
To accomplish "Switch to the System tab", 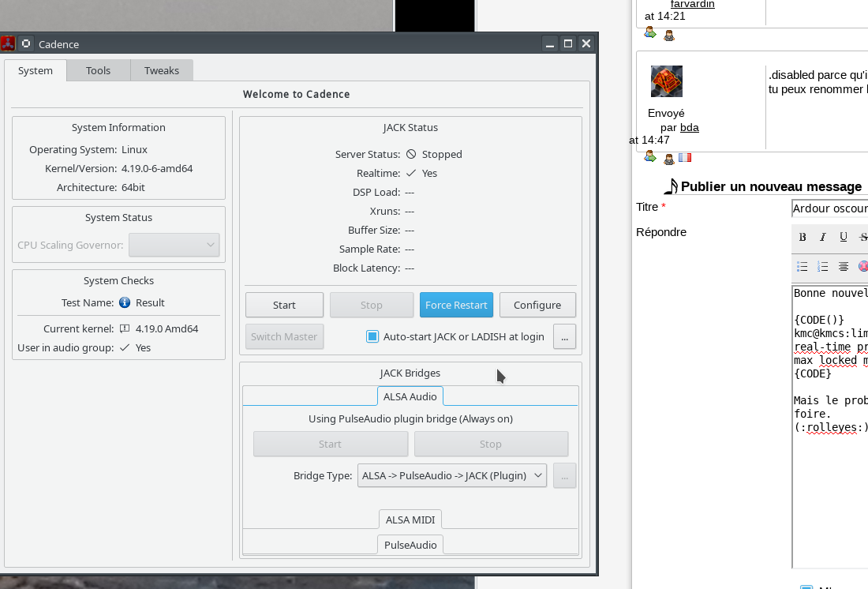I will (x=36, y=70).
